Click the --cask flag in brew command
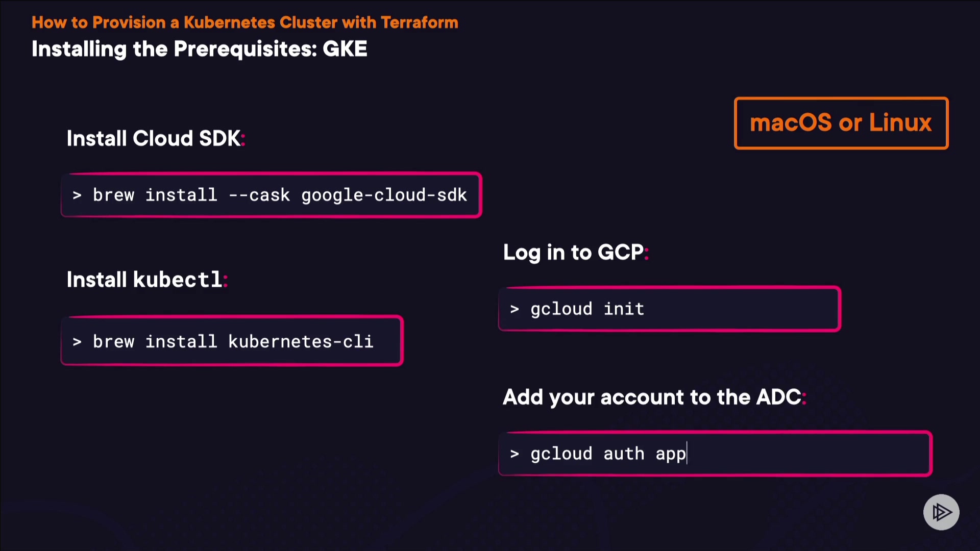This screenshot has height=551, width=980. pyautogui.click(x=259, y=195)
